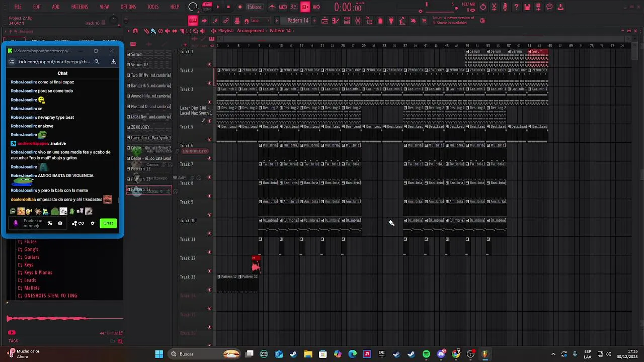The width and height of the screenshot is (644, 362).
Task: Click the Playlist - Arrangement breadcrumb
Action: coord(241,31)
